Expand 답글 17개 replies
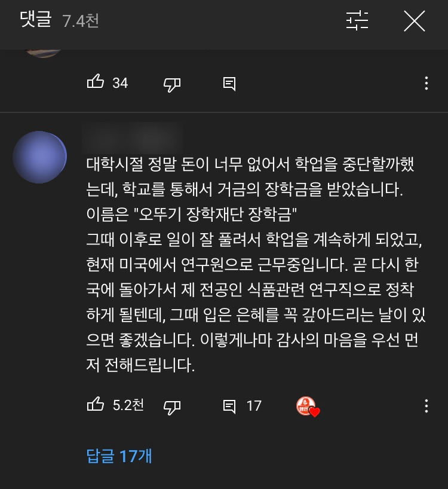Image resolution: width=448 pixels, height=489 pixels. [x=119, y=456]
